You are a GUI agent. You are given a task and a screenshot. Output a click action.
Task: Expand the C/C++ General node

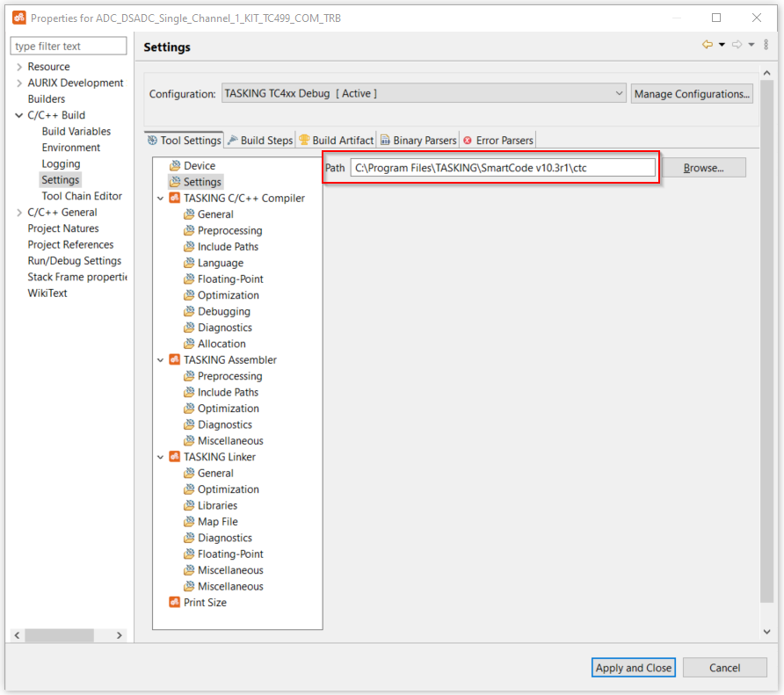[19, 212]
